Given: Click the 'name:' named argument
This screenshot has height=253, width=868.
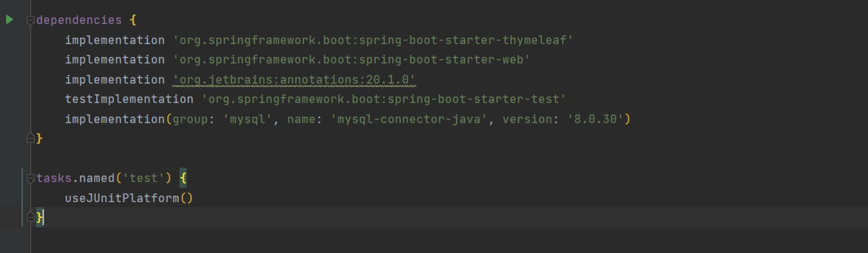Looking at the screenshot, I should point(305,119).
